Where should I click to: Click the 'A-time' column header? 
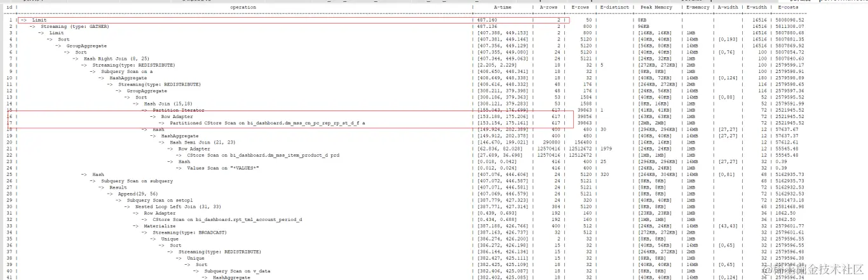(503, 7)
